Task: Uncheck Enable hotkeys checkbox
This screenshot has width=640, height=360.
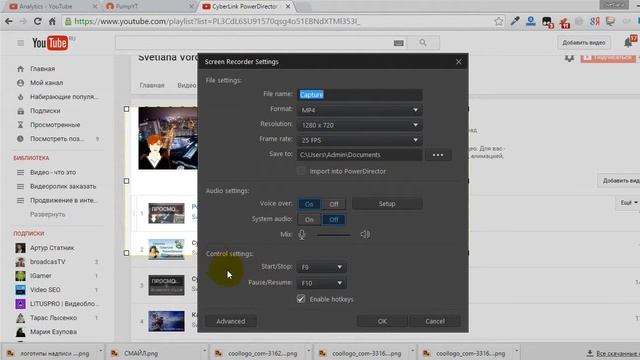Action: pos(301,299)
